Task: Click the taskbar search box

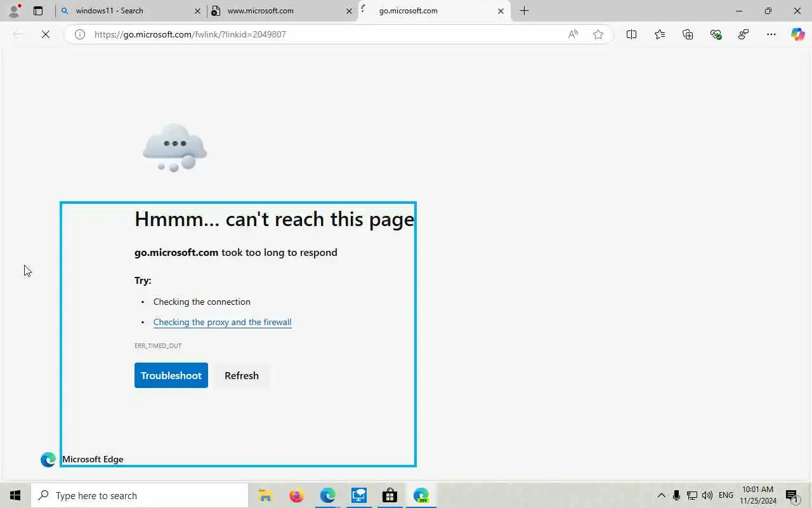Action: tap(140, 495)
